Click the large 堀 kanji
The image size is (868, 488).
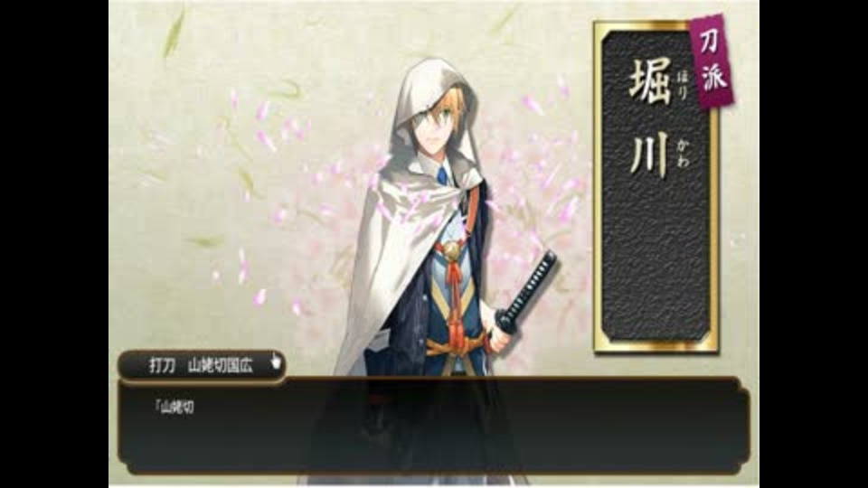click(649, 81)
